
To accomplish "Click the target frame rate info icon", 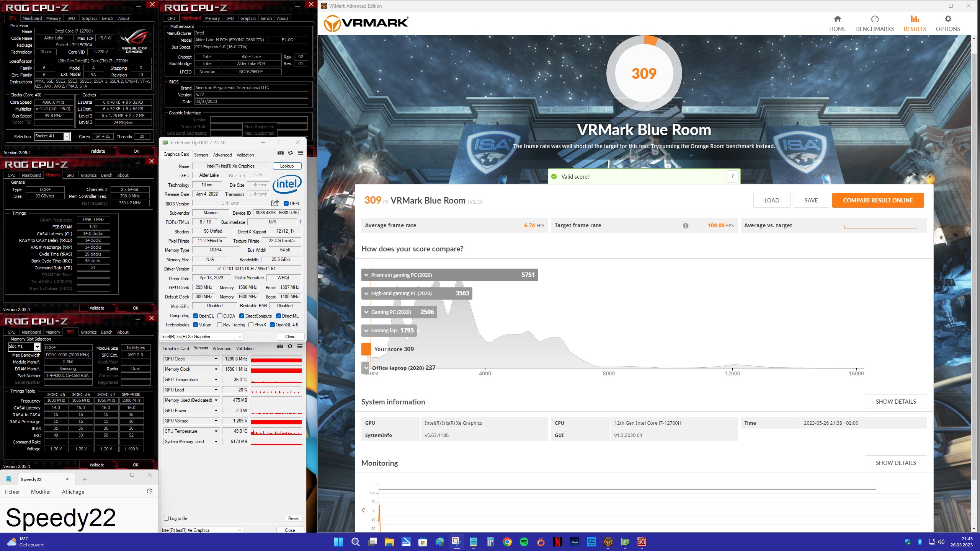I will pos(685,226).
